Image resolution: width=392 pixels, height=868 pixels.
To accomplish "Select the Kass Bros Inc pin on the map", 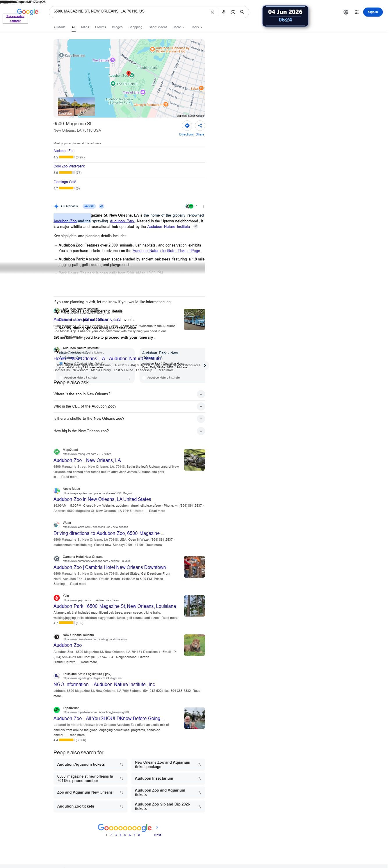I will tap(62, 56).
